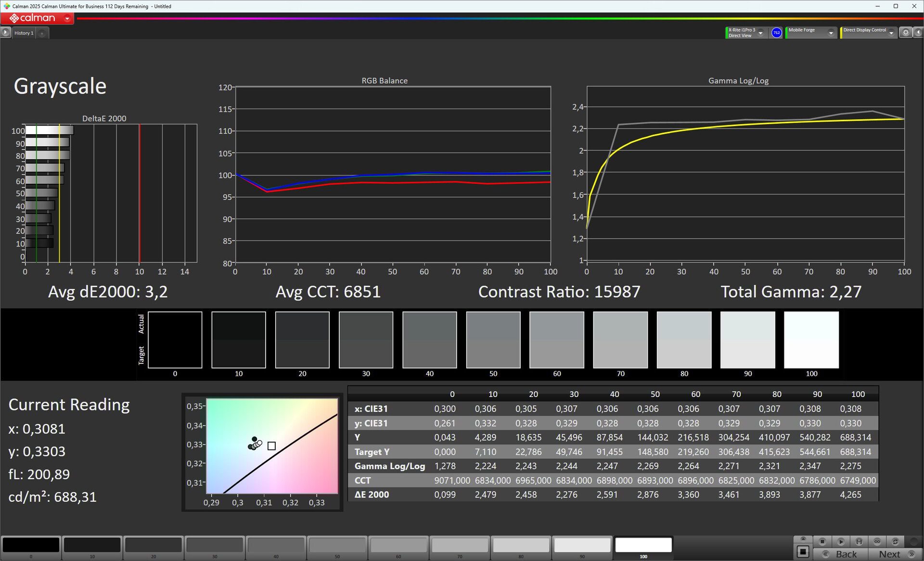
Task: Expand the left panel play arrow
Action: 5,32
